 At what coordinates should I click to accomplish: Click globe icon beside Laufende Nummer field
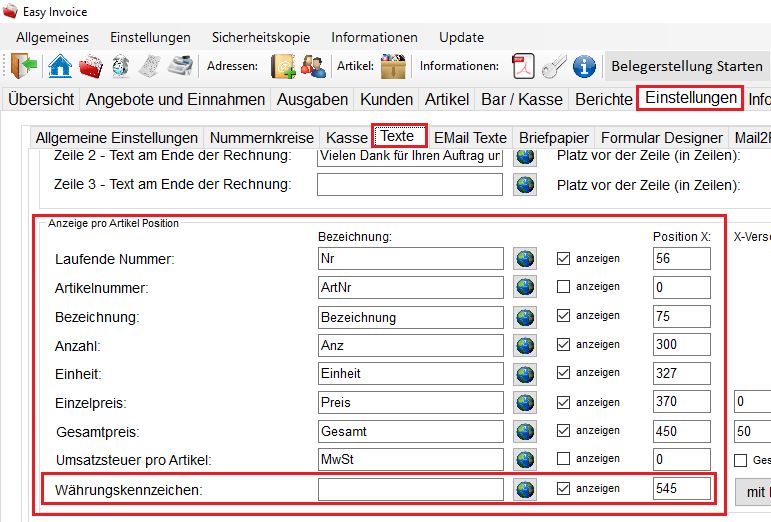point(525,259)
